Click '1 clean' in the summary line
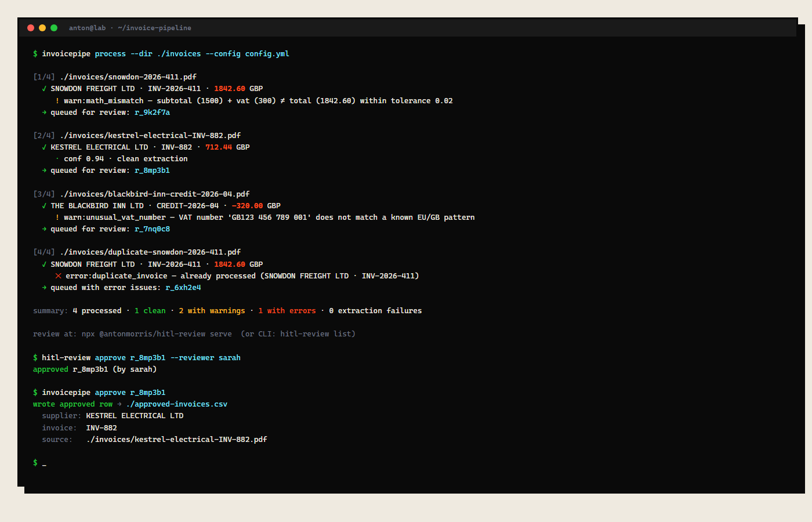 [x=150, y=311]
